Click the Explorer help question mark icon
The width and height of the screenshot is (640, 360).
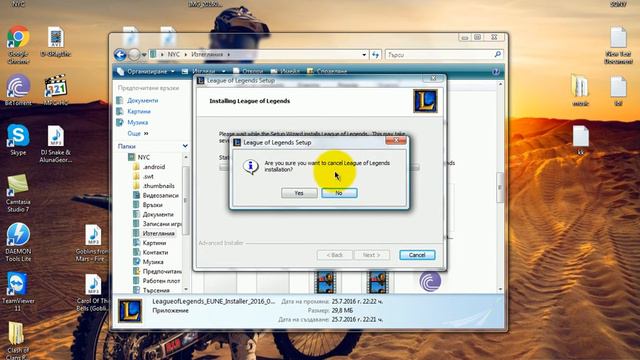pos(496,71)
